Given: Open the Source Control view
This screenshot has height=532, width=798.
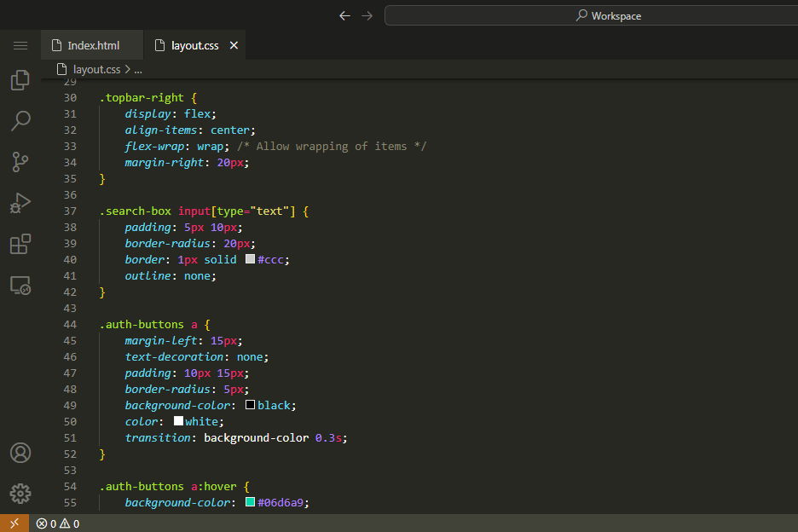Looking at the screenshot, I should [x=20, y=162].
